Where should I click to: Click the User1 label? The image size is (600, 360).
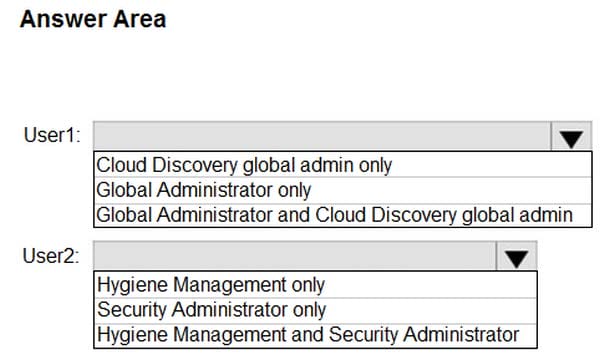click(x=52, y=135)
